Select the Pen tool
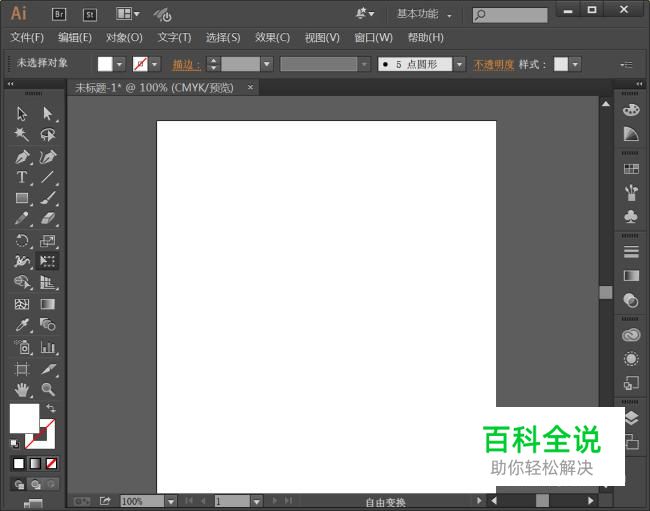This screenshot has width=650, height=511. click(x=22, y=157)
